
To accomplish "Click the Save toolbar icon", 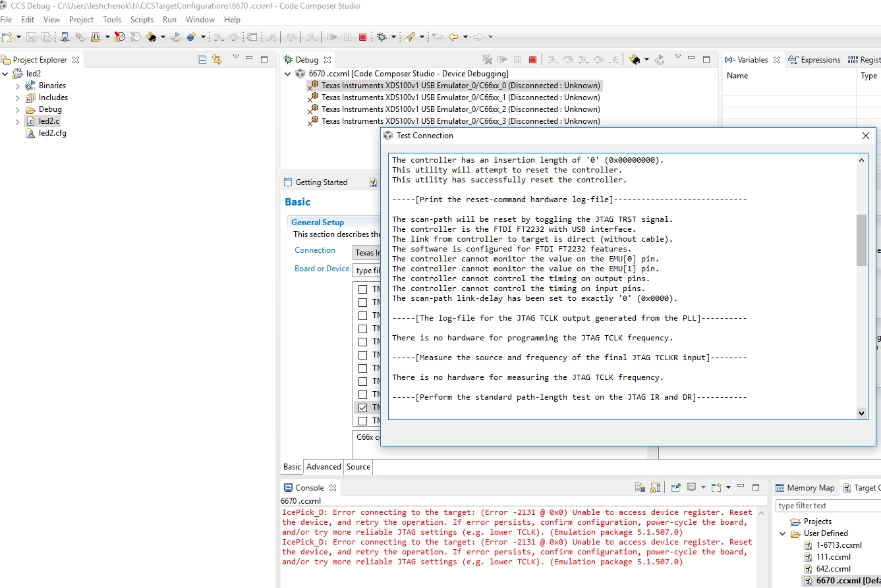I will (31, 38).
